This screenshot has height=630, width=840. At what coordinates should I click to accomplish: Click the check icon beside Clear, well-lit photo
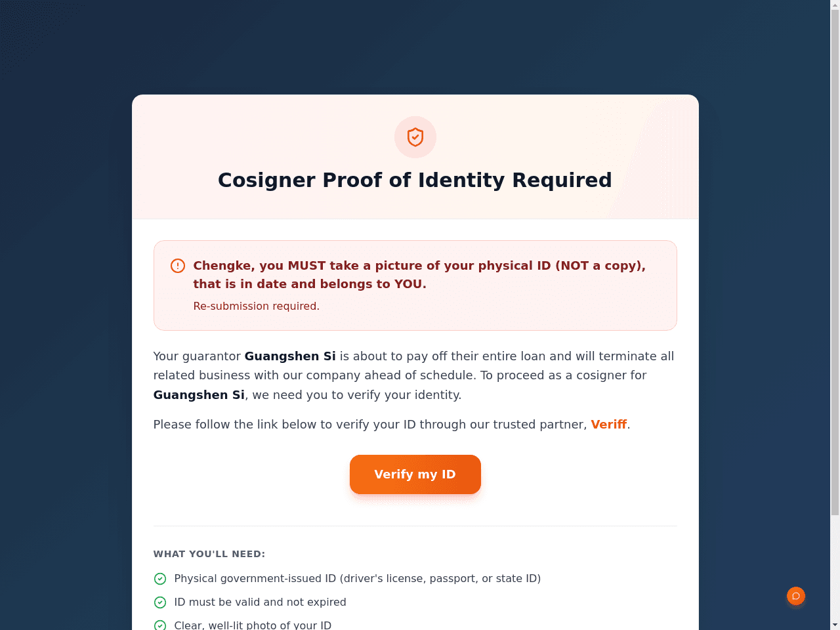pos(160,625)
